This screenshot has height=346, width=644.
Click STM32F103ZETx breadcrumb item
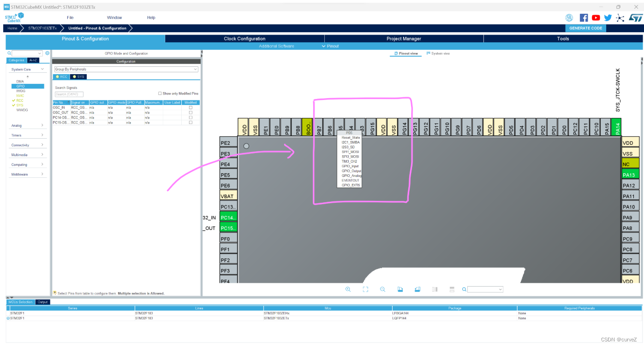[x=42, y=28]
